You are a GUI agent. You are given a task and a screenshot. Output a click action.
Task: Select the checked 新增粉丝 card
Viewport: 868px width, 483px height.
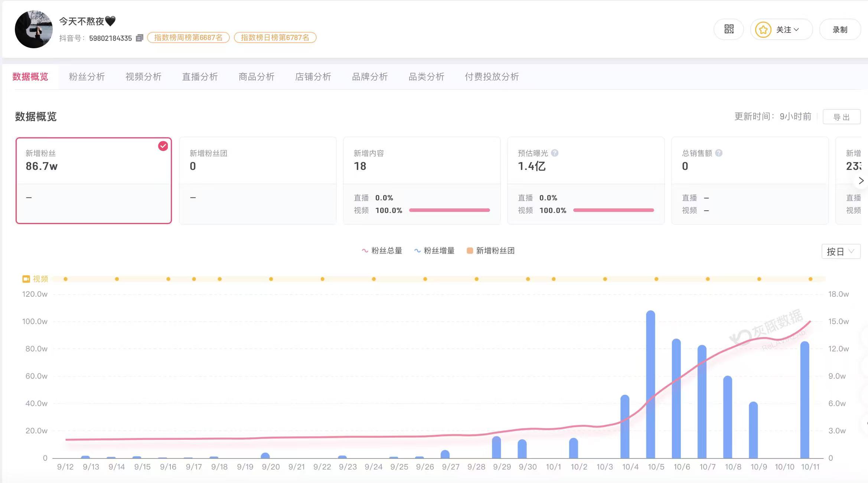point(94,181)
